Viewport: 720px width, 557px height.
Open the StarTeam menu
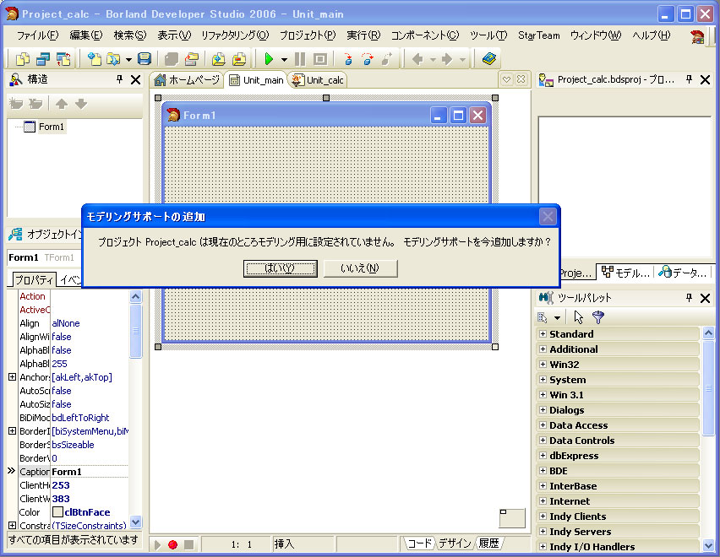coord(539,35)
